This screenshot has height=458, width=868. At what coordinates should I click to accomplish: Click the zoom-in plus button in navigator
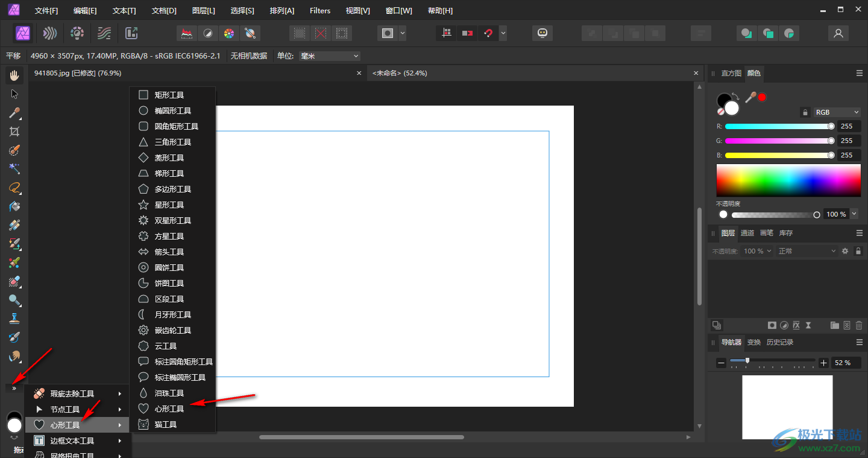(x=824, y=363)
